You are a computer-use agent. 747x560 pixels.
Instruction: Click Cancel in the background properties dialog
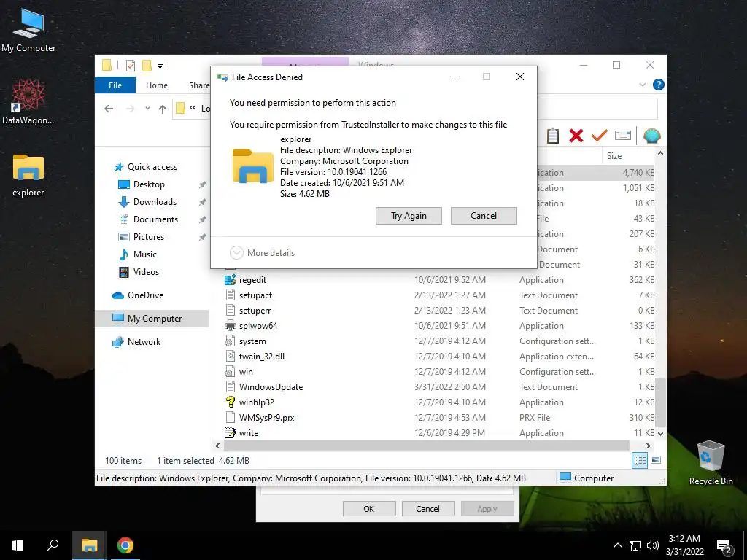[x=427, y=508]
